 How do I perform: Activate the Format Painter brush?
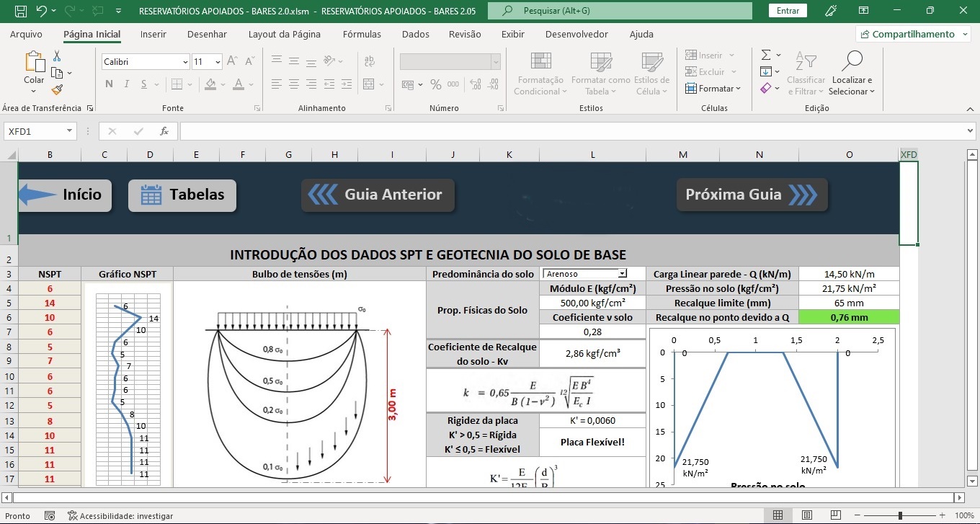[57, 89]
